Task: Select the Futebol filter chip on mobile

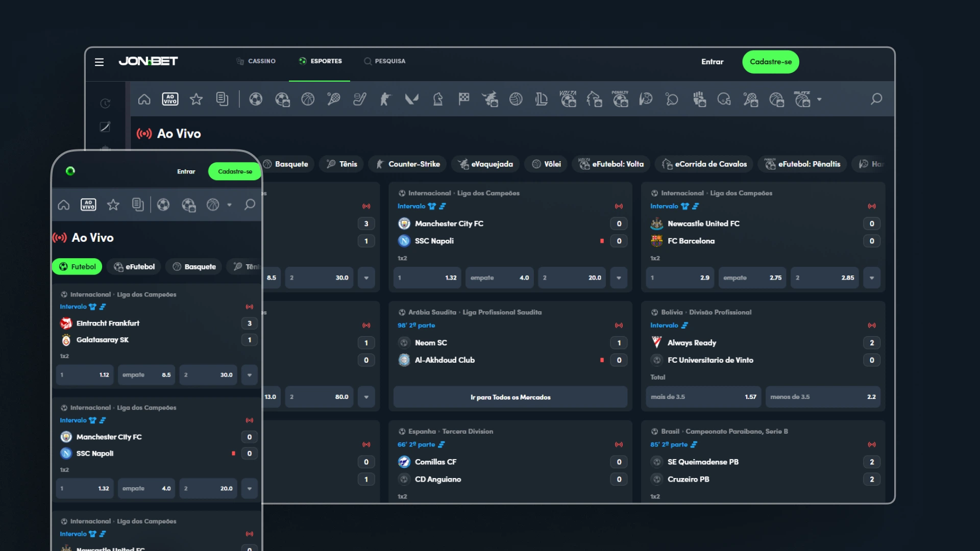Action: click(77, 267)
